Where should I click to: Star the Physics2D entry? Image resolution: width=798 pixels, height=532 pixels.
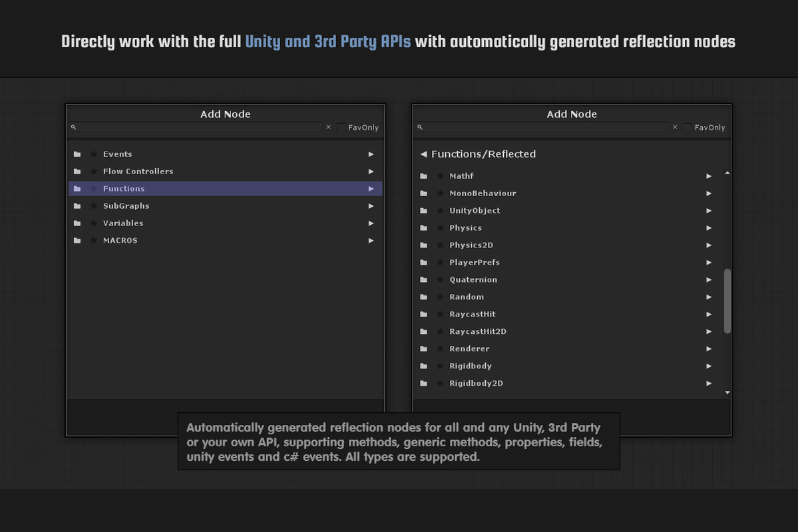click(440, 245)
